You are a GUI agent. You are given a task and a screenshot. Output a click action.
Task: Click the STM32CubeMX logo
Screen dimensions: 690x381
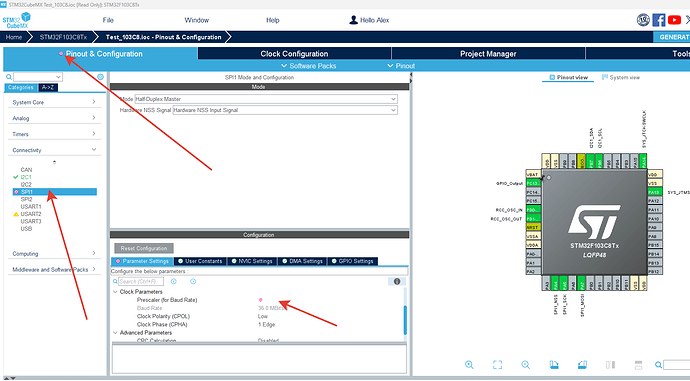click(x=16, y=20)
